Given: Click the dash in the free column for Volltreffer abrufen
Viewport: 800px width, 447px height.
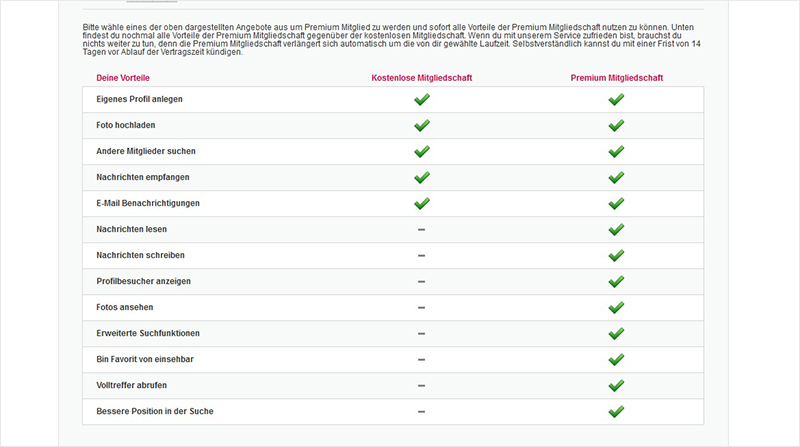Looking at the screenshot, I should point(421,385).
